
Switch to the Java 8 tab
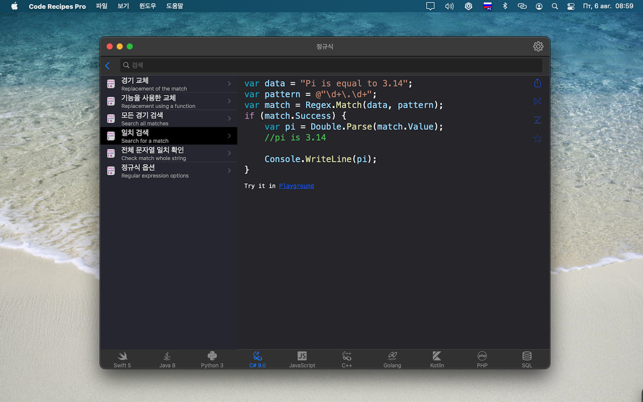(x=167, y=359)
